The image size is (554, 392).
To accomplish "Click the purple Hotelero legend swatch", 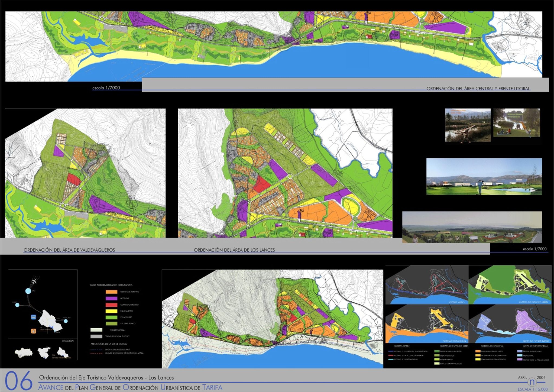I will click(x=111, y=298).
